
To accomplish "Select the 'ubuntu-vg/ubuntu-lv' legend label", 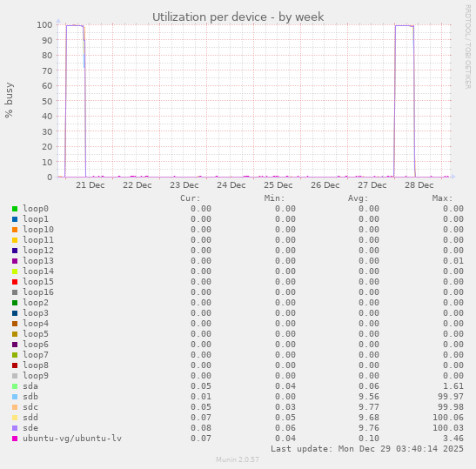I will (72, 439).
